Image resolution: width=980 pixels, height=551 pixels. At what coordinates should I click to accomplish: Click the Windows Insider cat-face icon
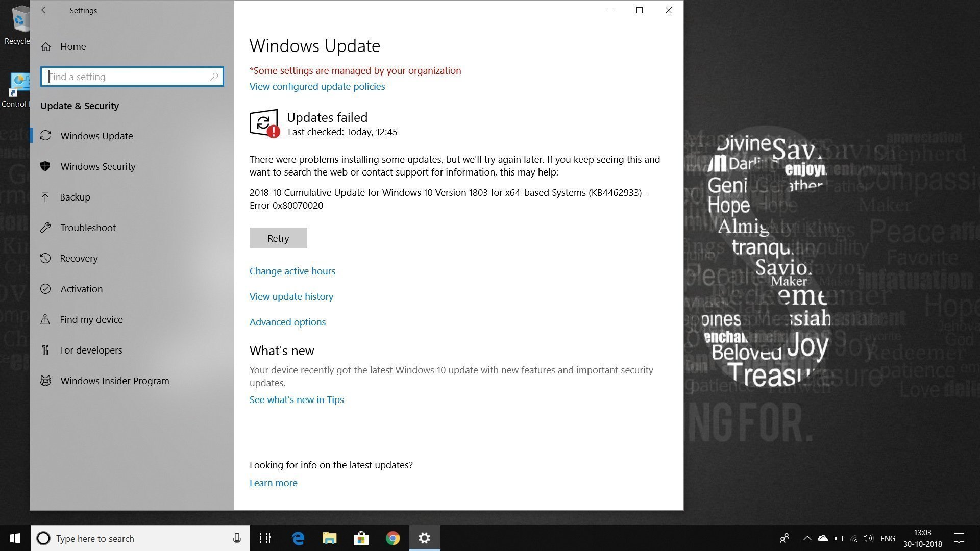pyautogui.click(x=45, y=381)
